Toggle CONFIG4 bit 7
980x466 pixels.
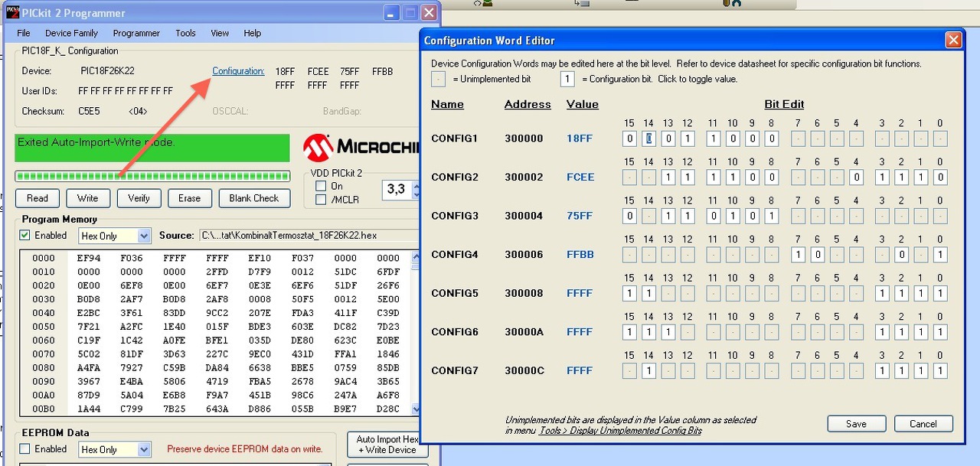tap(799, 254)
